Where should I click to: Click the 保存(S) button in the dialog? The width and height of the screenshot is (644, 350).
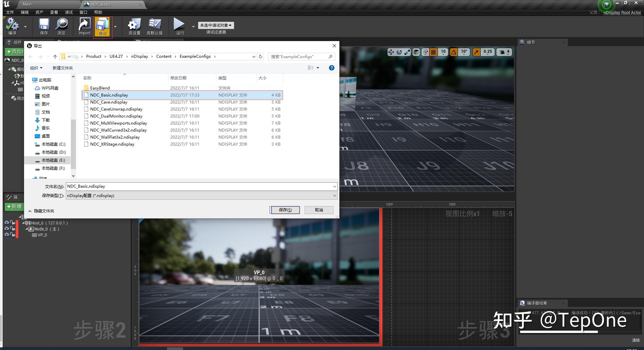tap(285, 210)
